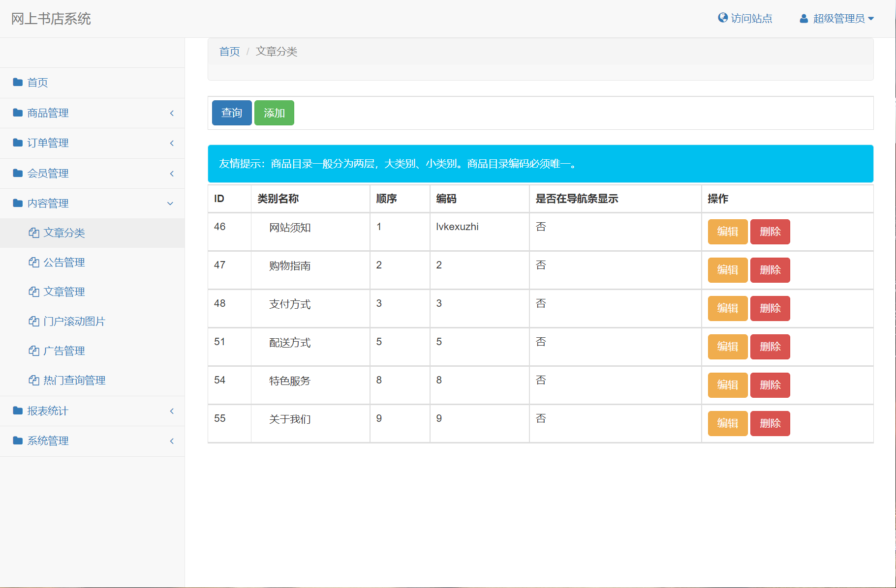Select the icon beside 广告管理
The image size is (896, 588).
(x=33, y=351)
